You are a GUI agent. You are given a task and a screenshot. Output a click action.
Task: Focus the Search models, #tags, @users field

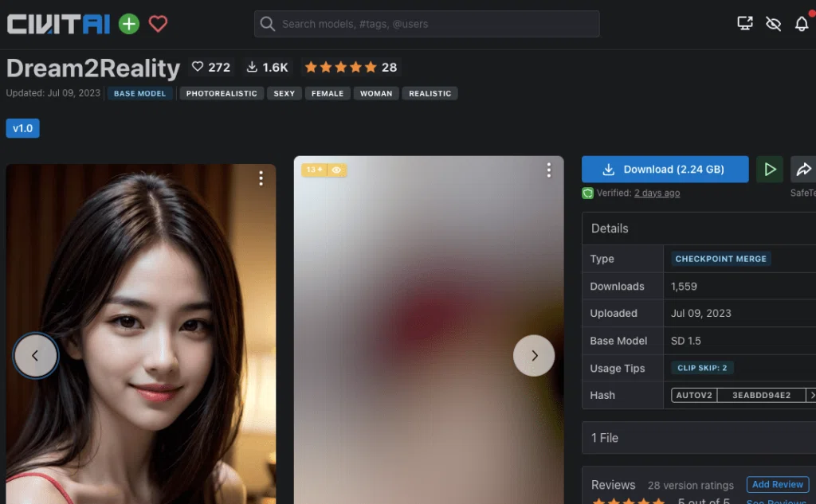pyautogui.click(x=427, y=24)
